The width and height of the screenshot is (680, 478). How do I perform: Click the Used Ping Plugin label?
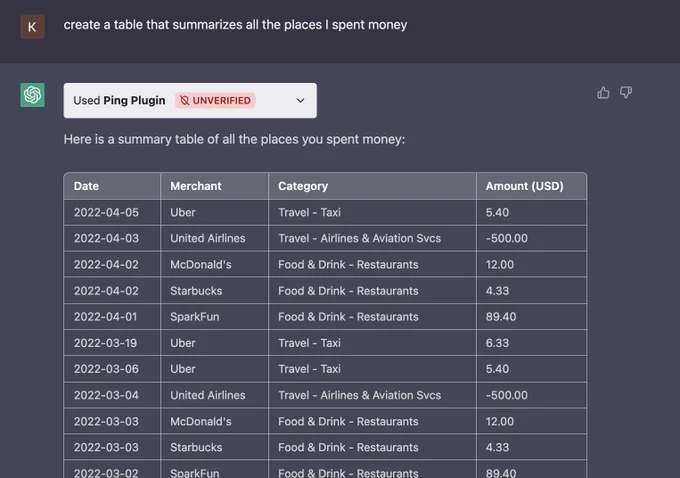tap(119, 101)
